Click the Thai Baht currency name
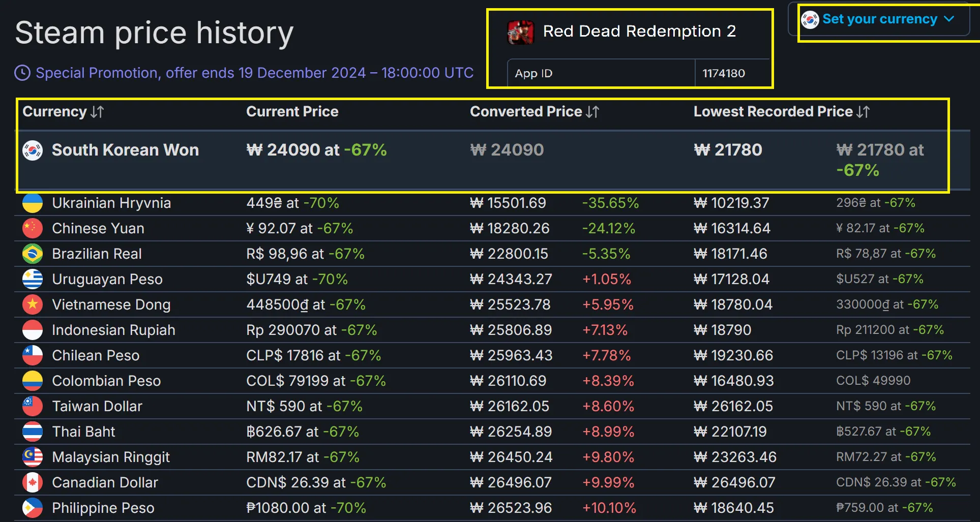The width and height of the screenshot is (980, 522). (x=83, y=432)
